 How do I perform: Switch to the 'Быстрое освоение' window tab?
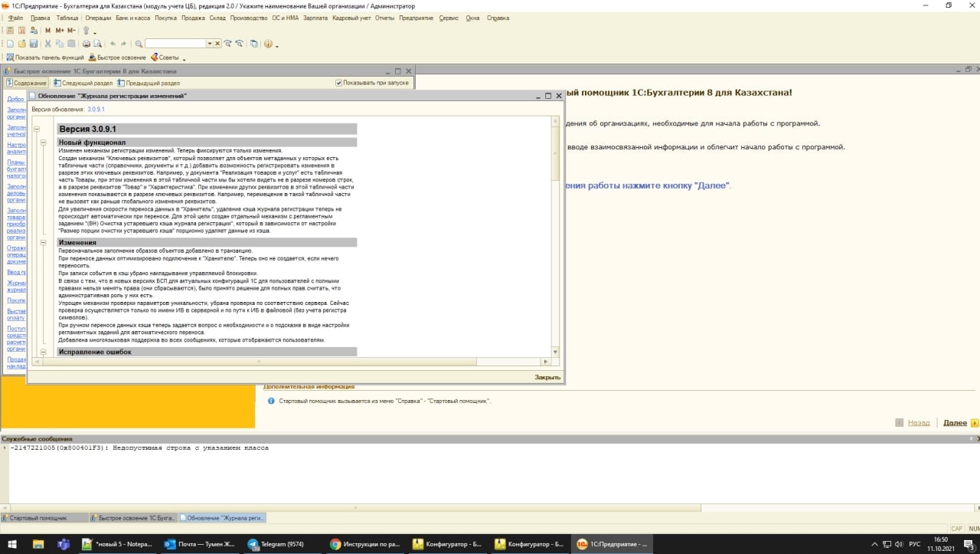[x=132, y=518]
